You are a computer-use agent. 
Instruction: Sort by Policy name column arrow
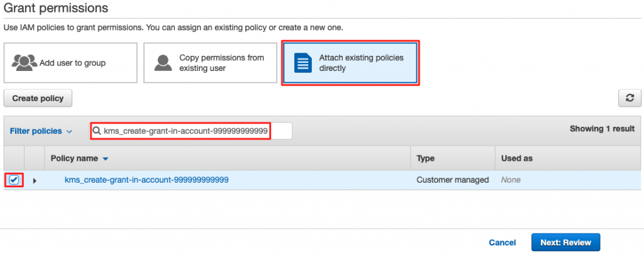[106, 159]
